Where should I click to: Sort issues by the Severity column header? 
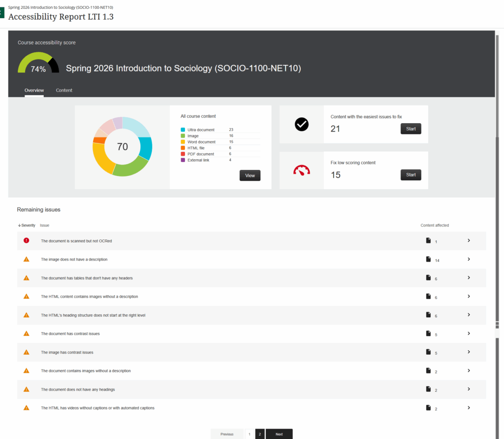[27, 225]
